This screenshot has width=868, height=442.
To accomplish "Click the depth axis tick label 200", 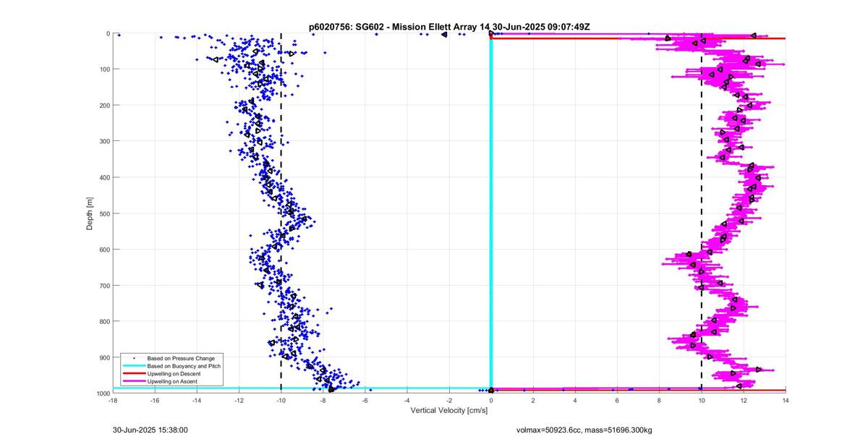I will (x=104, y=105).
